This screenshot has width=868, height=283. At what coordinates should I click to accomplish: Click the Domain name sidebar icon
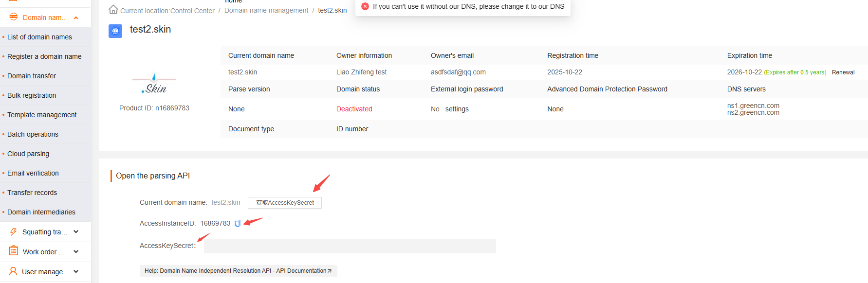13,17
